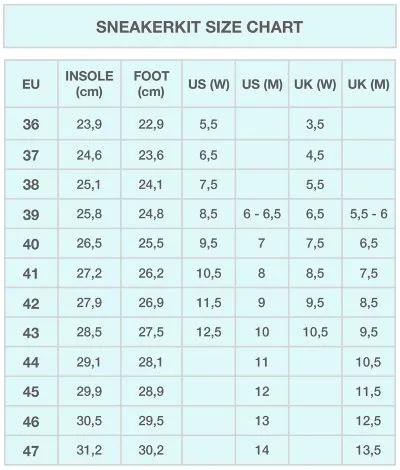Click the 6 - 6,5 US men's cell

(x=262, y=214)
